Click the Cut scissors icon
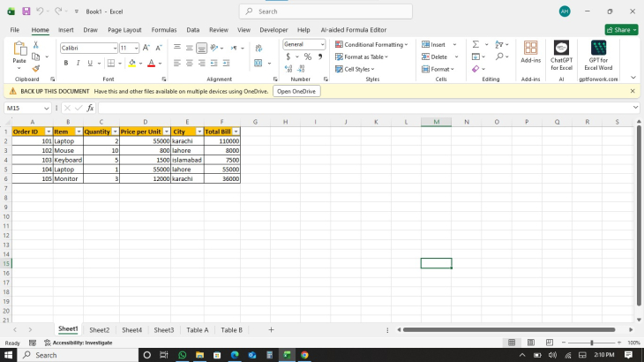Viewport: 644px width, 362px height. pos(35,44)
